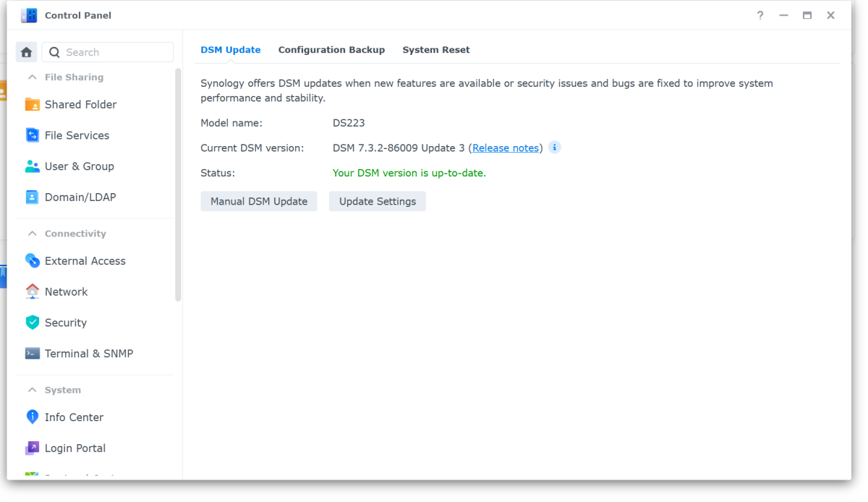
Task: Click the sidebar vertical scrollbar
Action: click(x=178, y=185)
